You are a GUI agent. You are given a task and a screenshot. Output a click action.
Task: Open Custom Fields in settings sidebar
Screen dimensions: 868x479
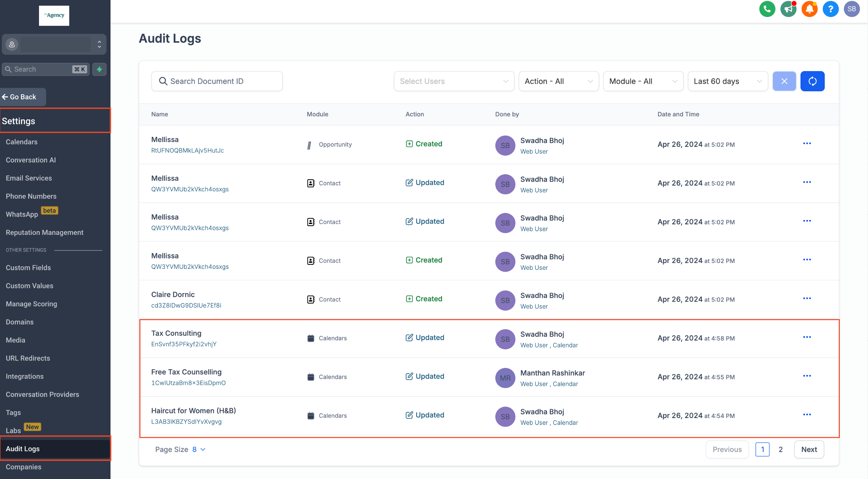(x=28, y=267)
